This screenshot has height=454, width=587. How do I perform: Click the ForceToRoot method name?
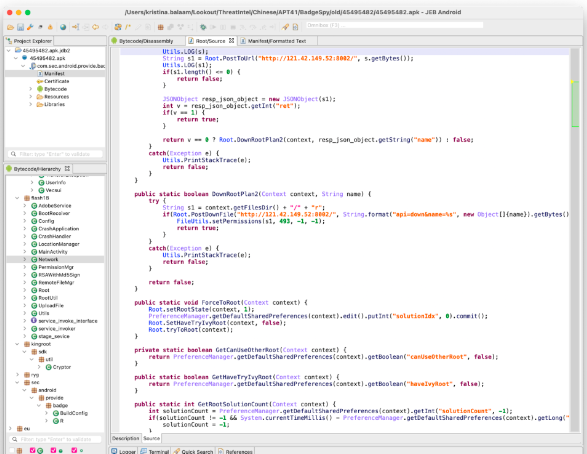220,302
